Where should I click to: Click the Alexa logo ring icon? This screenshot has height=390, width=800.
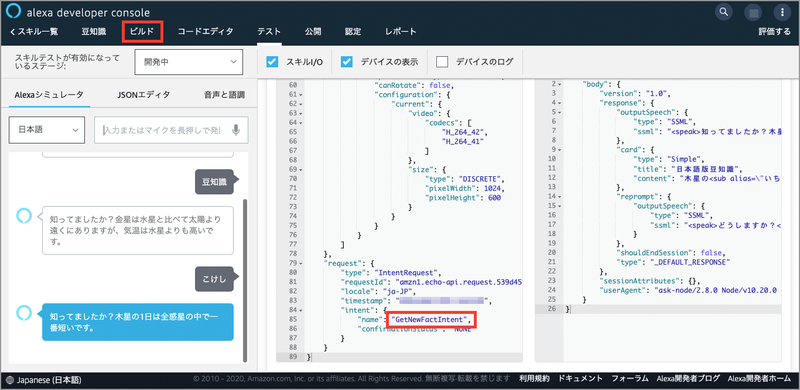click(x=14, y=12)
